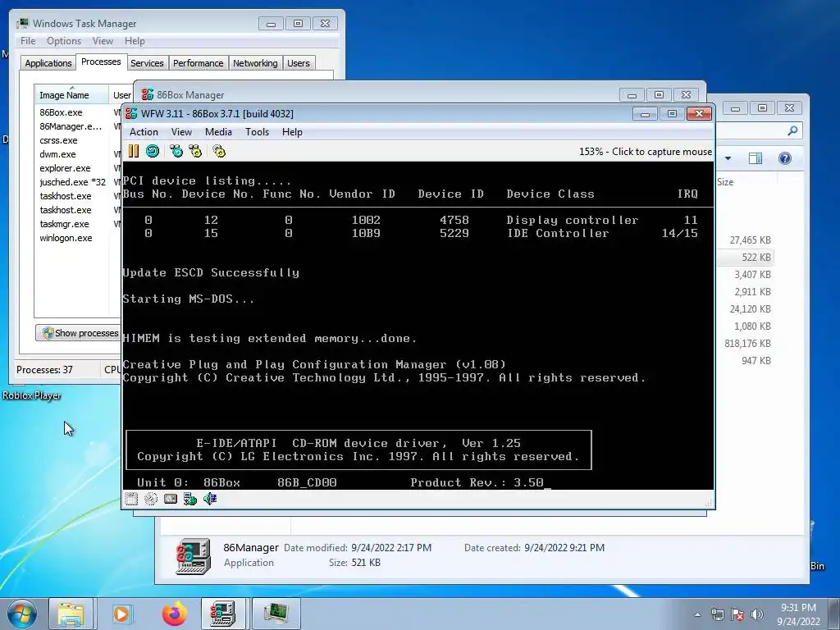Image resolution: width=840 pixels, height=630 pixels.
Task: Send Ctrl+Alt+Del using the blue keys toolbar icon
Action: tap(176, 151)
